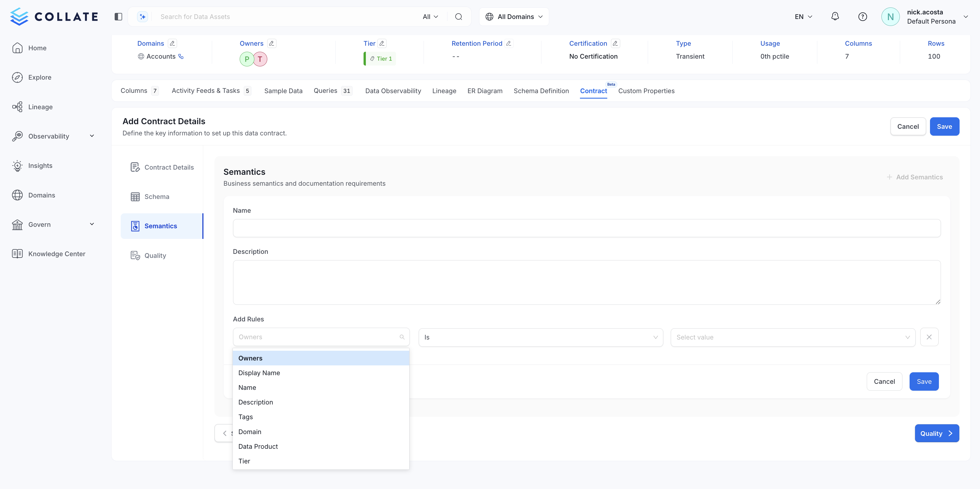Click the search magnifier icon
The height and width of the screenshot is (489, 980).
[458, 16]
